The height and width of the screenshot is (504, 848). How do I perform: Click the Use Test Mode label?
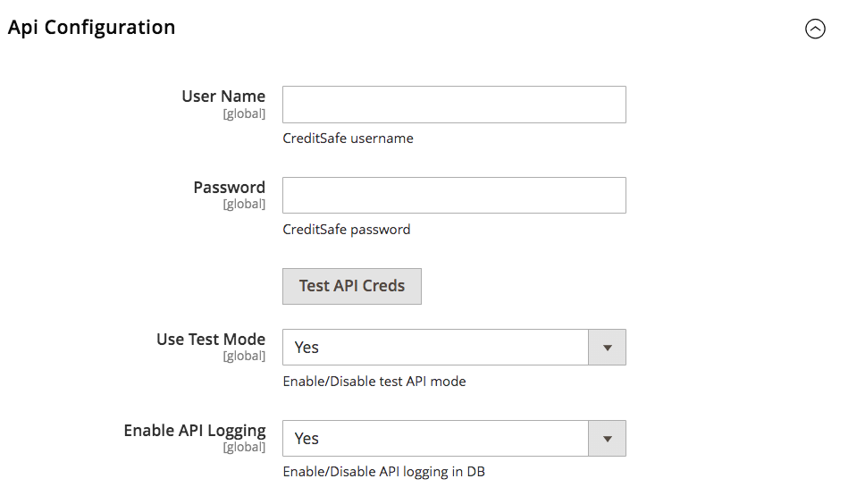pyautogui.click(x=211, y=340)
